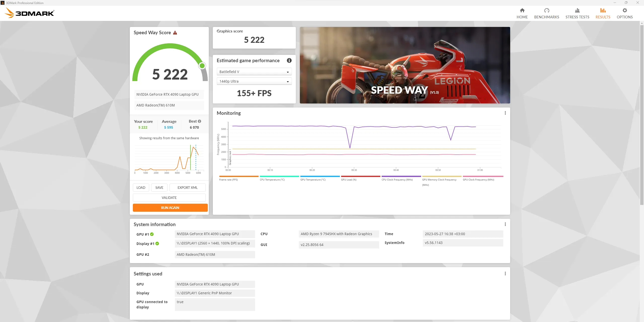Click the 3DMark title bar app icon
644x322 pixels.
coord(3,3)
